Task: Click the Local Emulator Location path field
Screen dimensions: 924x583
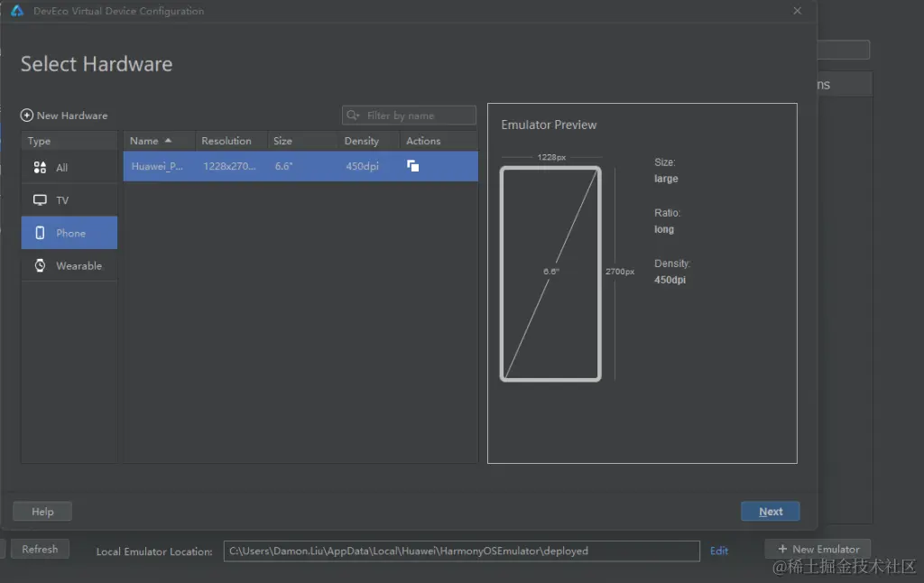Action: (462, 551)
